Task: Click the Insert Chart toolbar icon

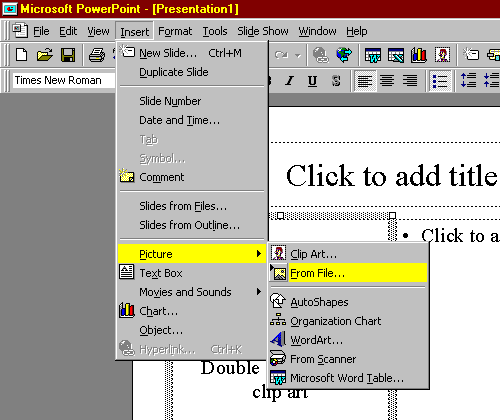Action: [x=419, y=55]
